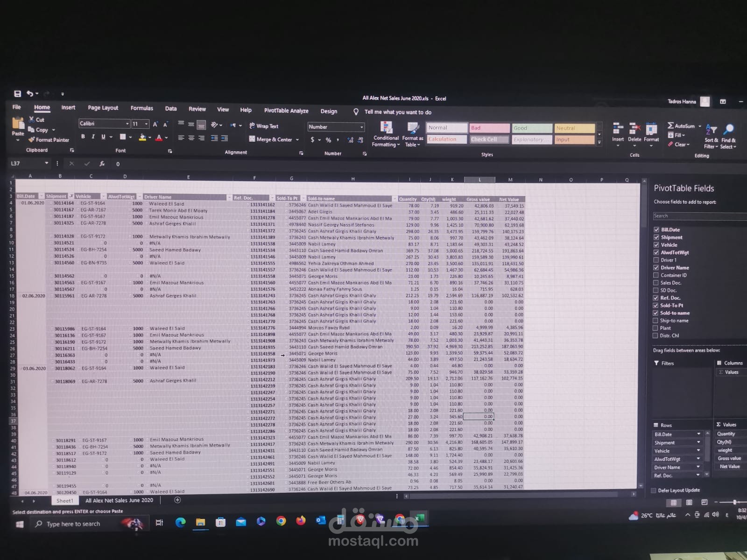Open Conditional Formatting menu
Image resolution: width=747 pixels, height=560 pixels.
pyautogui.click(x=386, y=134)
